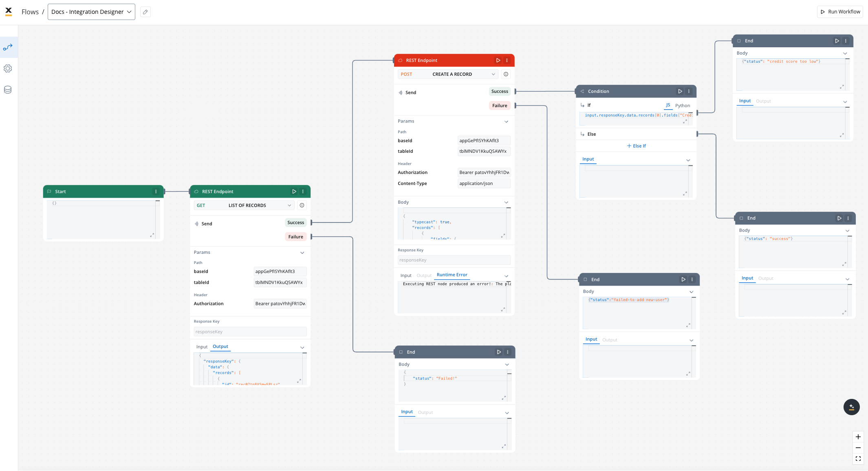Run the Condition node
The height and width of the screenshot is (471, 868).
tap(680, 91)
